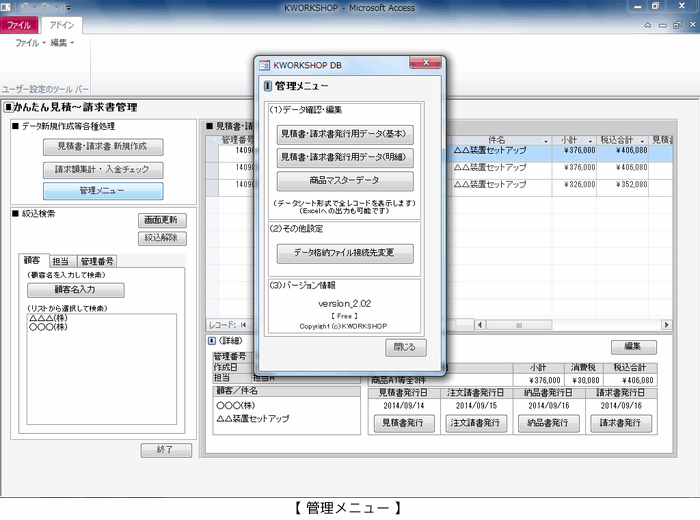Select △△△(株) in customer list

(48, 318)
